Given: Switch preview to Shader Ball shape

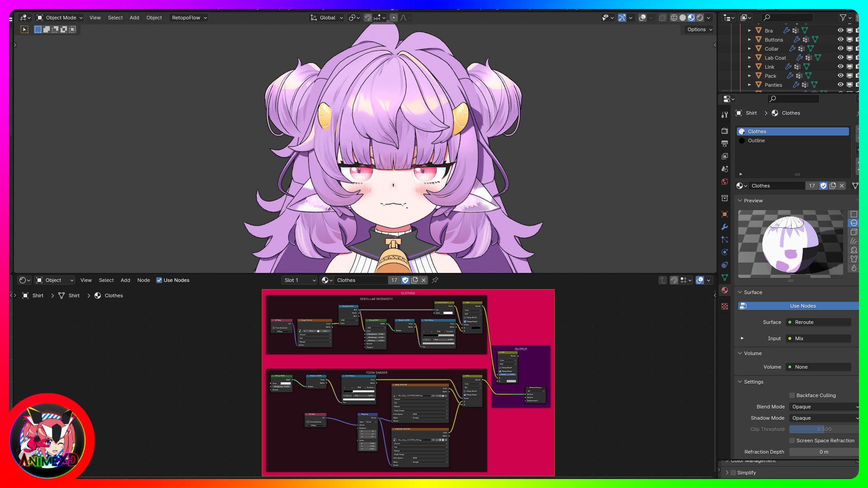Looking at the screenshot, I should click(x=854, y=250).
